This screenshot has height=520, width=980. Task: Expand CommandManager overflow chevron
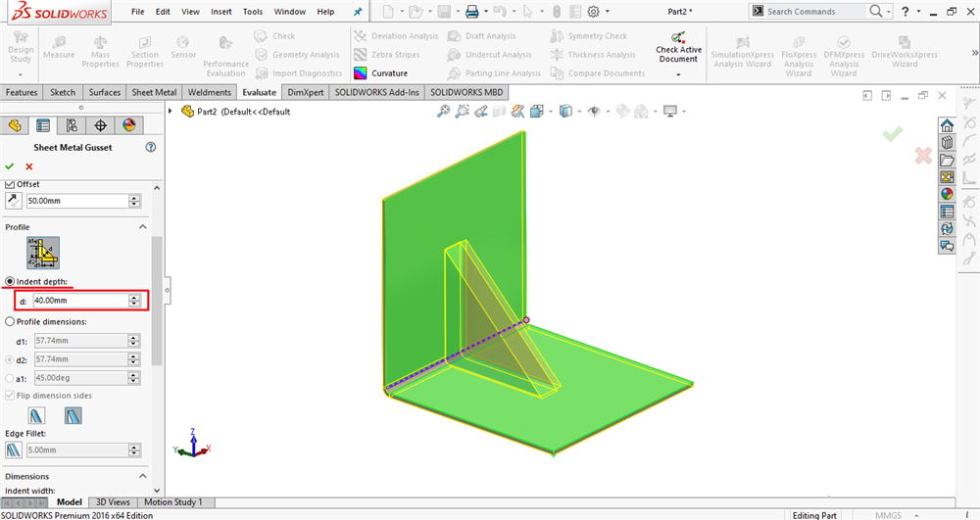[974, 53]
